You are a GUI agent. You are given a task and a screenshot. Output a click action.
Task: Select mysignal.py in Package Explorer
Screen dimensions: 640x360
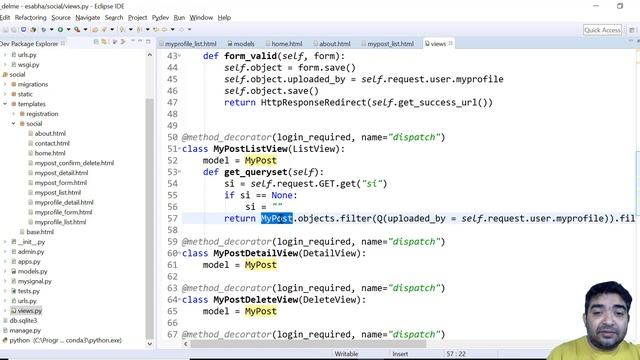click(34, 281)
